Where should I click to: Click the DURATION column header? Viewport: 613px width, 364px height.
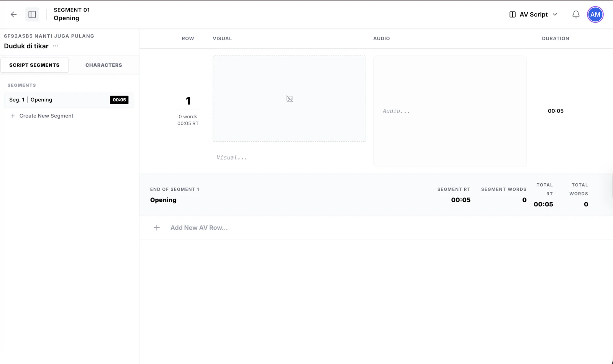[556, 39]
